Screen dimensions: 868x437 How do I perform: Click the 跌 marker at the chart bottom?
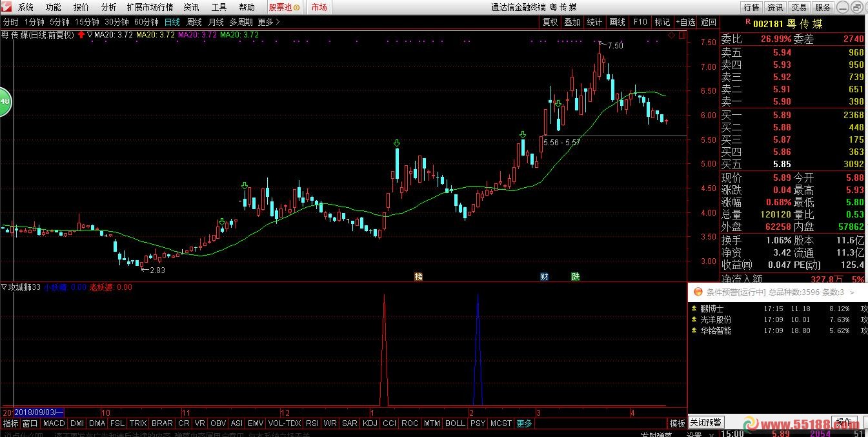pos(575,276)
